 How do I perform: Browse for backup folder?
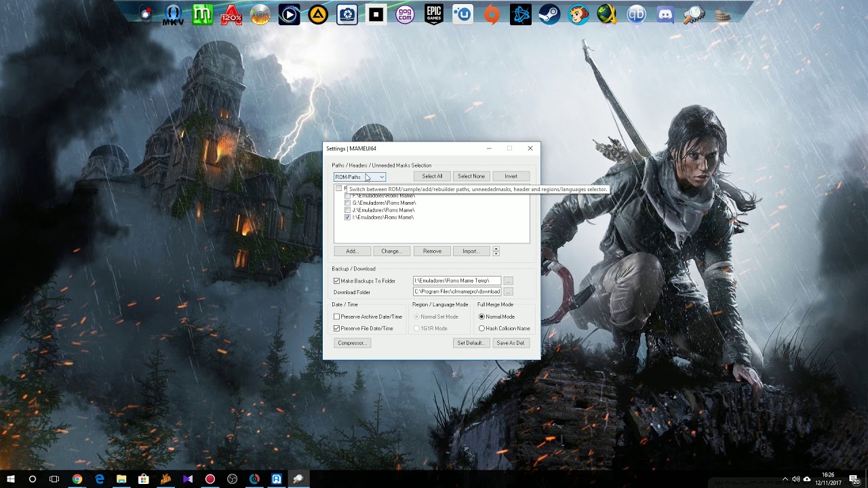pos(508,281)
